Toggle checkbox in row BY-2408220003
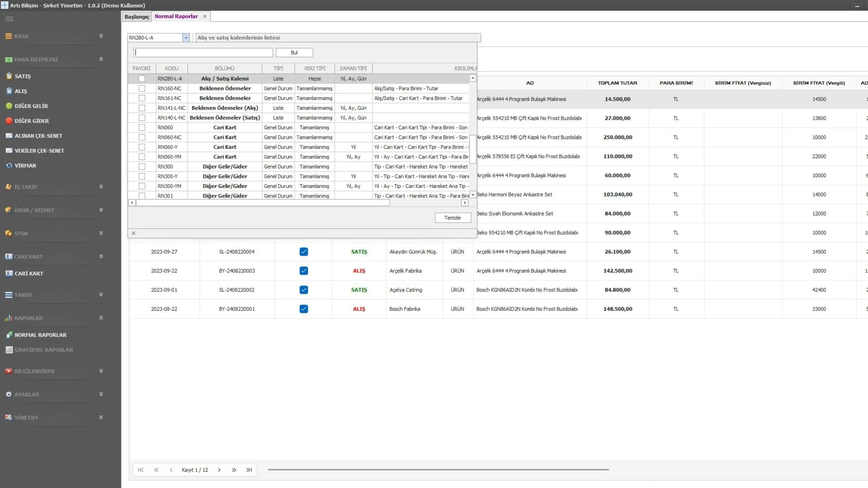This screenshot has height=488, width=868. click(304, 271)
